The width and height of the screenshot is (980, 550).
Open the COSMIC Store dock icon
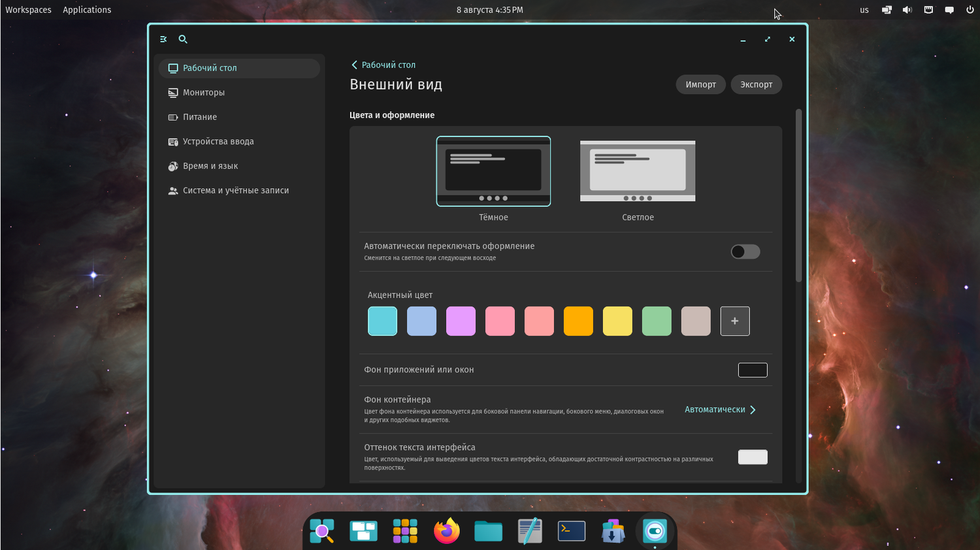click(x=613, y=531)
